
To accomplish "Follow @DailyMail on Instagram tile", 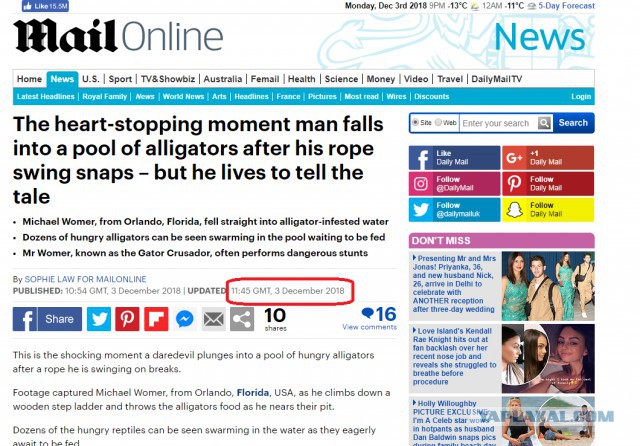I will point(454,184).
